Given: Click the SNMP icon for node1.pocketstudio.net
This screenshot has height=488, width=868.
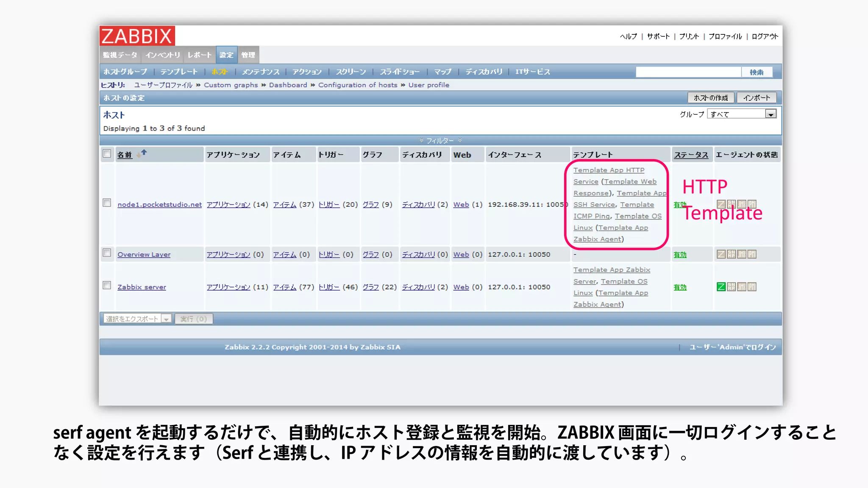Looking at the screenshot, I should pos(731,204).
